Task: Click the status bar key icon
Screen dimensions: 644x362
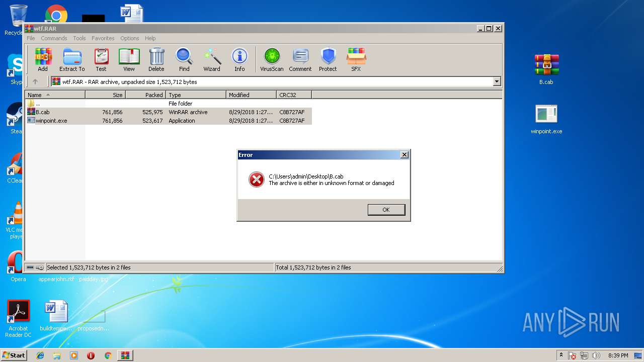Action: (x=40, y=267)
